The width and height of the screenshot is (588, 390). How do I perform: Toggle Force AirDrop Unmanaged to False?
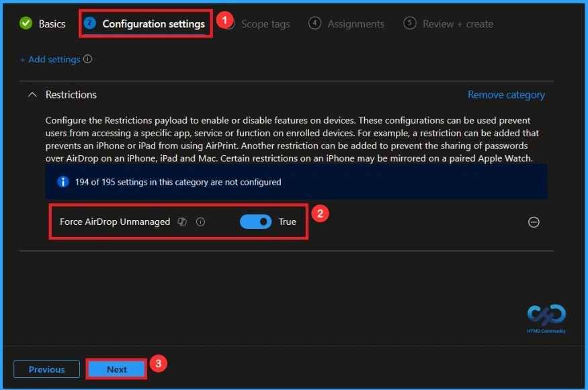point(255,222)
